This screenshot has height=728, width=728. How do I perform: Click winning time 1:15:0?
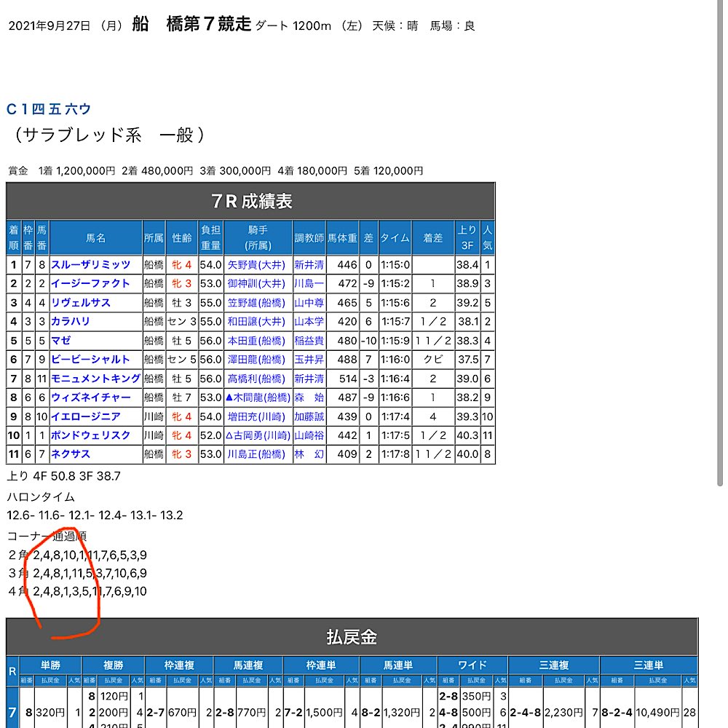(x=395, y=265)
